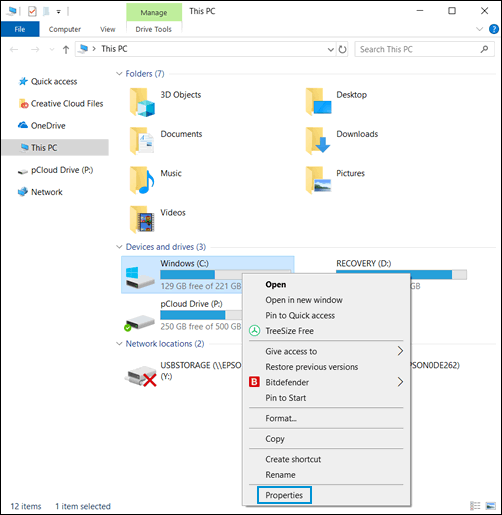Click the Network icon in sidebar

(23, 192)
